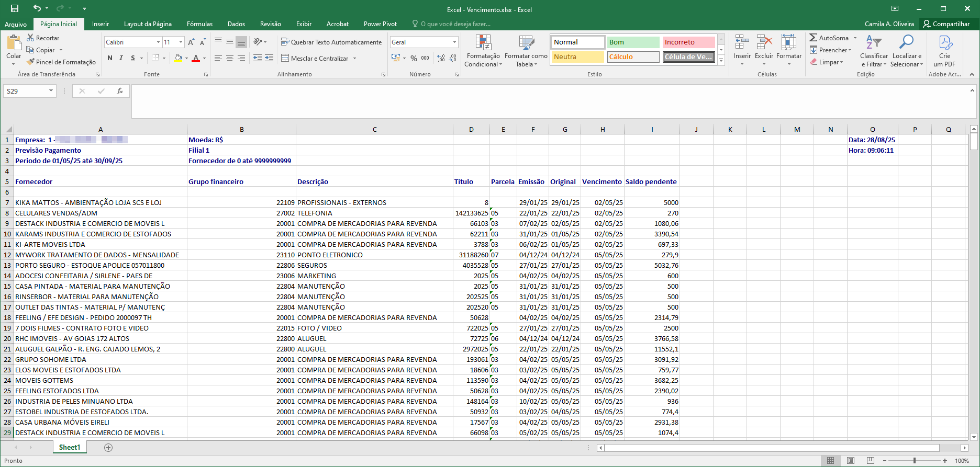Screen dimensions: 980x467
Task: Click the zoom slider in status bar
Action: [914, 461]
